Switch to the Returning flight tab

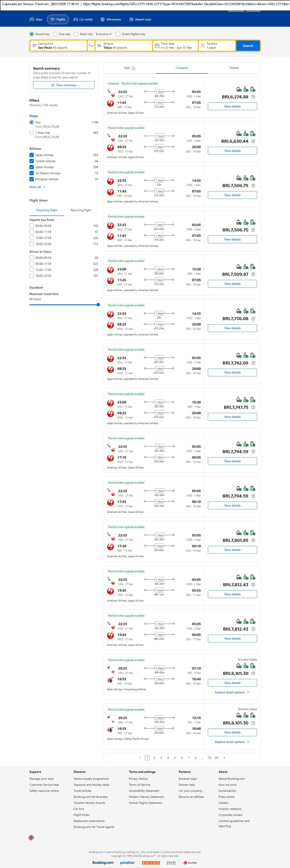click(x=81, y=210)
